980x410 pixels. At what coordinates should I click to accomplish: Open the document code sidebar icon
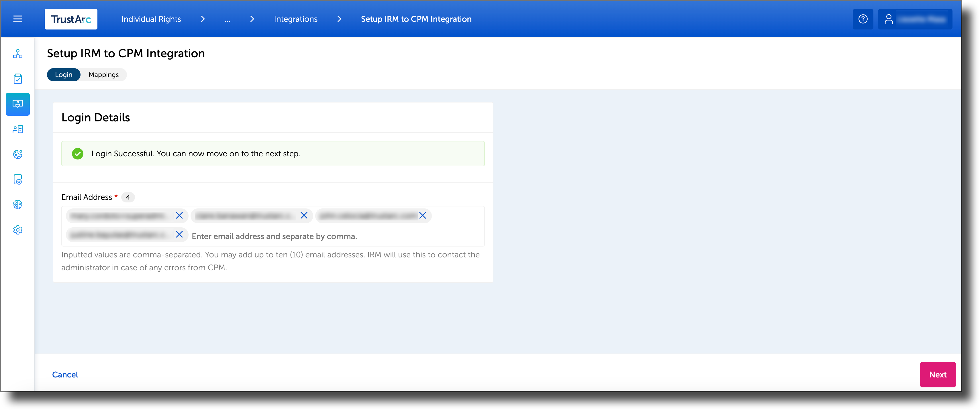[17, 179]
